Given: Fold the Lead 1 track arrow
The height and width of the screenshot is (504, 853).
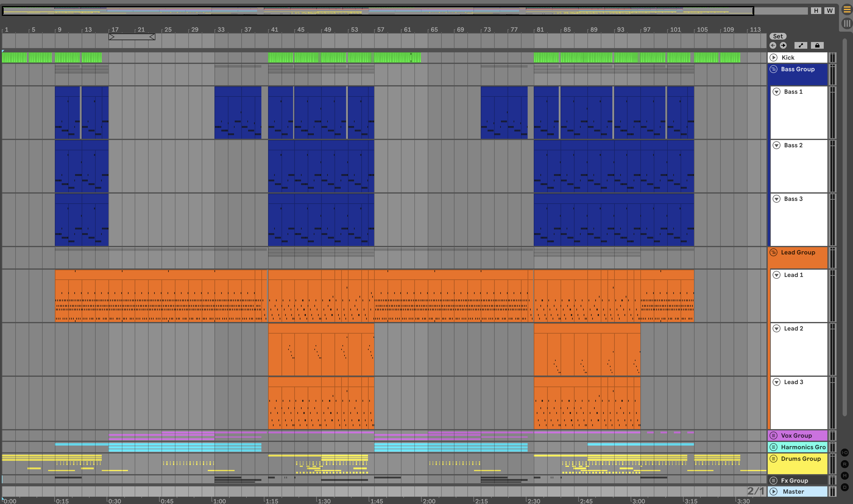Looking at the screenshot, I should (x=777, y=275).
